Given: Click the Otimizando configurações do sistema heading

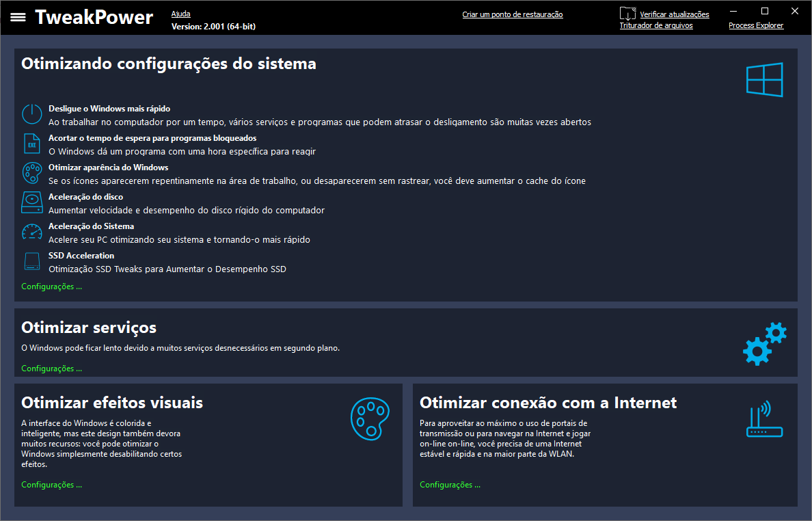Looking at the screenshot, I should [169, 64].
